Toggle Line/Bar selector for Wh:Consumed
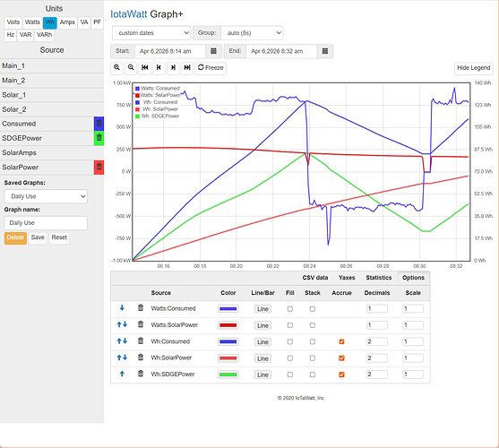Viewport: 499px width, 448px height. click(262, 342)
